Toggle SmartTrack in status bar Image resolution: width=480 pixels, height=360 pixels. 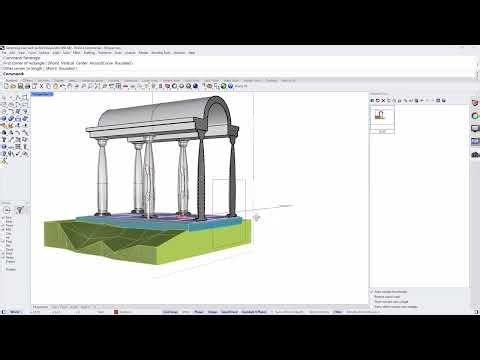coord(230,312)
